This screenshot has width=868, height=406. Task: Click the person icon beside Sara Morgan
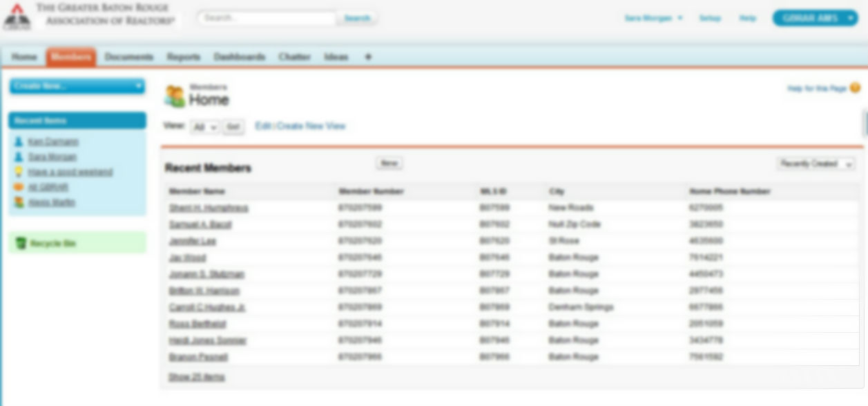click(x=19, y=157)
